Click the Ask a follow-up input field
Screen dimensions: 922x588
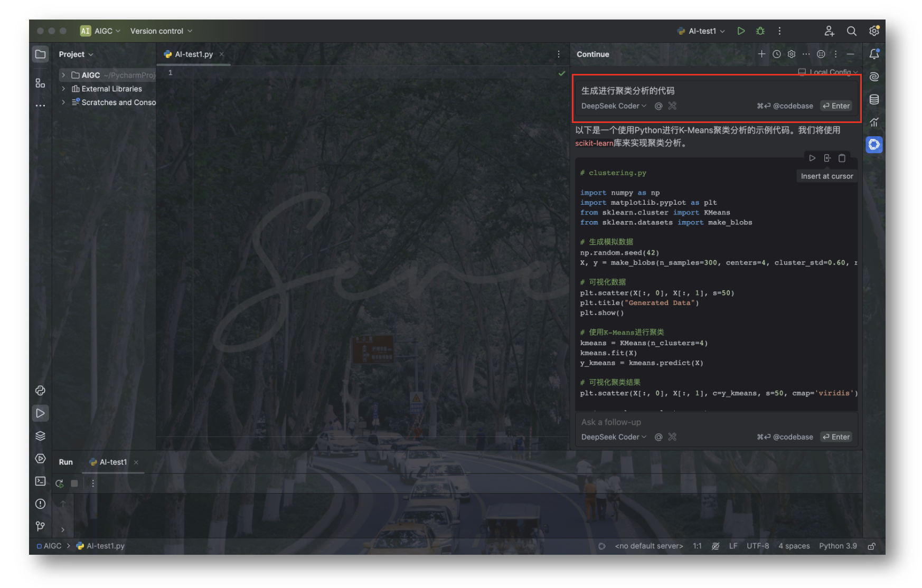[717, 422]
